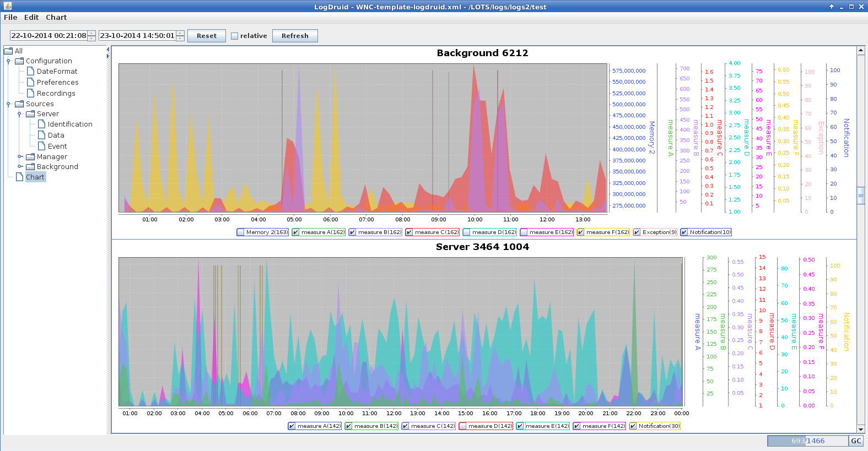868x451 pixels.
Task: Select the DateFormat document icon
Action: click(x=31, y=72)
